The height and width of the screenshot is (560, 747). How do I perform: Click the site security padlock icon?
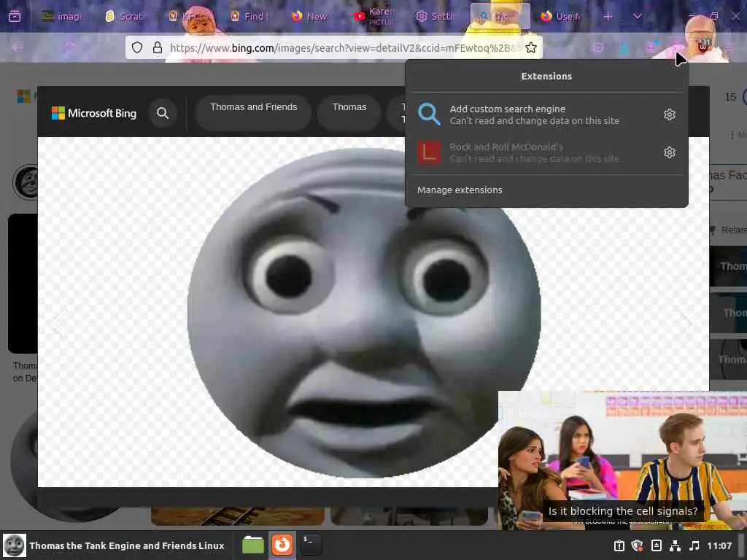[x=158, y=47]
